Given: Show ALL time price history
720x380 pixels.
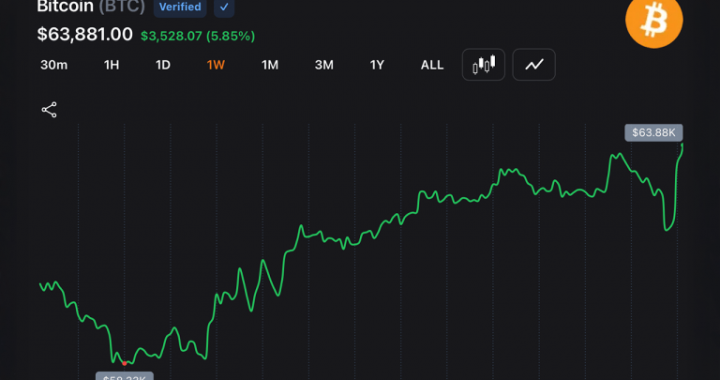Looking at the screenshot, I should pyautogui.click(x=432, y=65).
